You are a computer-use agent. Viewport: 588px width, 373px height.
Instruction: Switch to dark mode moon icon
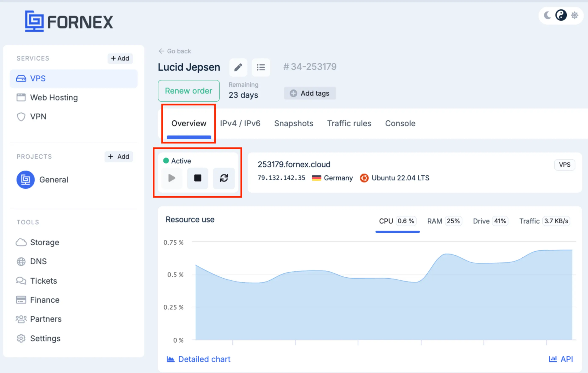(547, 15)
